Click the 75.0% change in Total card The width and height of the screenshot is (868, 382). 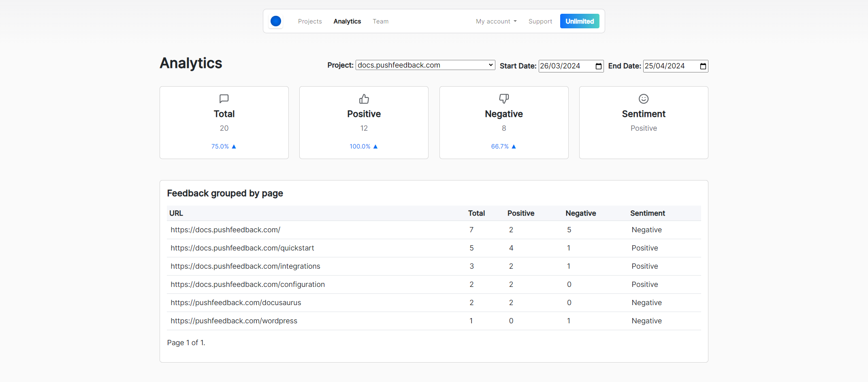click(220, 146)
